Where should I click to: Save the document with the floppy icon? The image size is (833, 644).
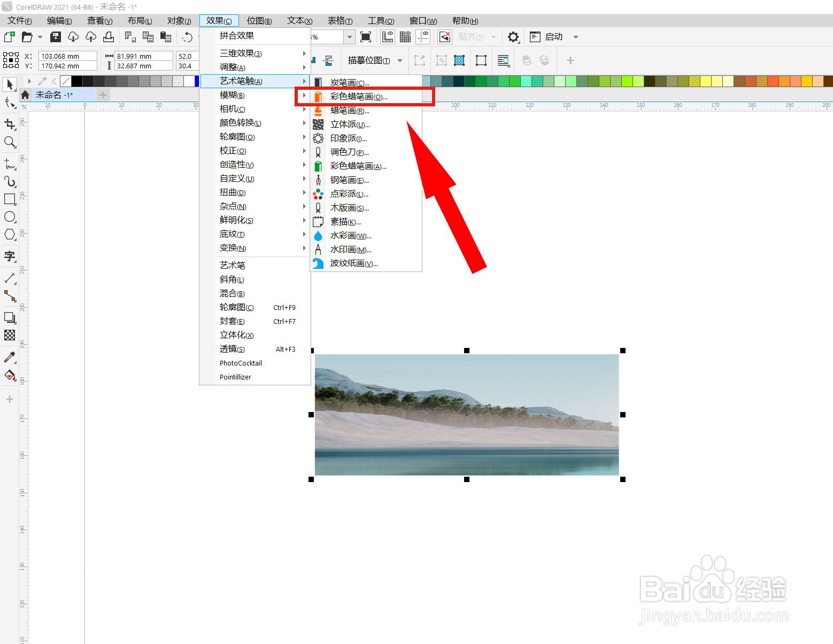point(56,37)
